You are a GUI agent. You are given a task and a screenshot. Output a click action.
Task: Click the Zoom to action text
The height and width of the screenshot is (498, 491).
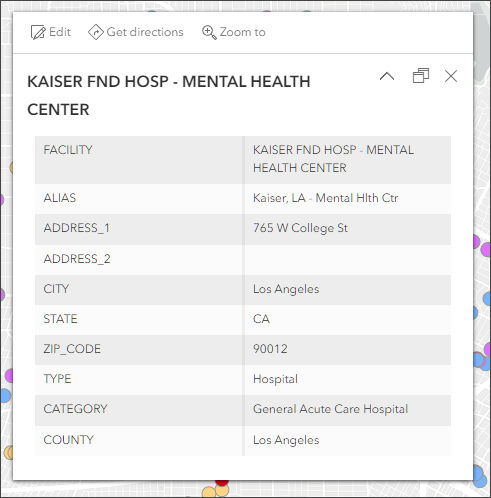(243, 32)
